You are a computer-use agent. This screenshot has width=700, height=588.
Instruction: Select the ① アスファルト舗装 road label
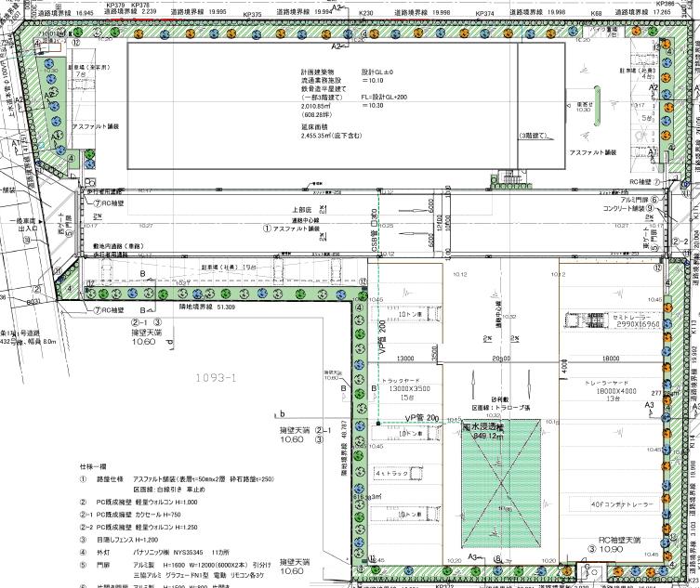[292, 229]
